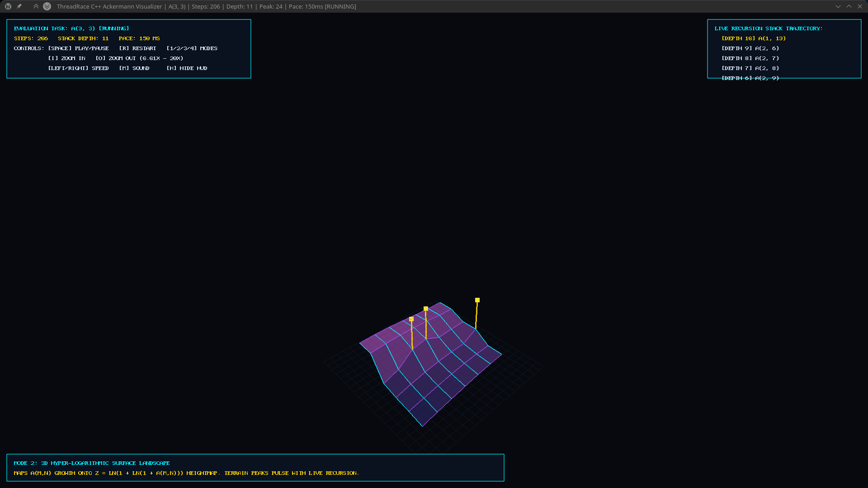Click the heightmap formula description line
This screenshot has height=488, width=868.
186,473
